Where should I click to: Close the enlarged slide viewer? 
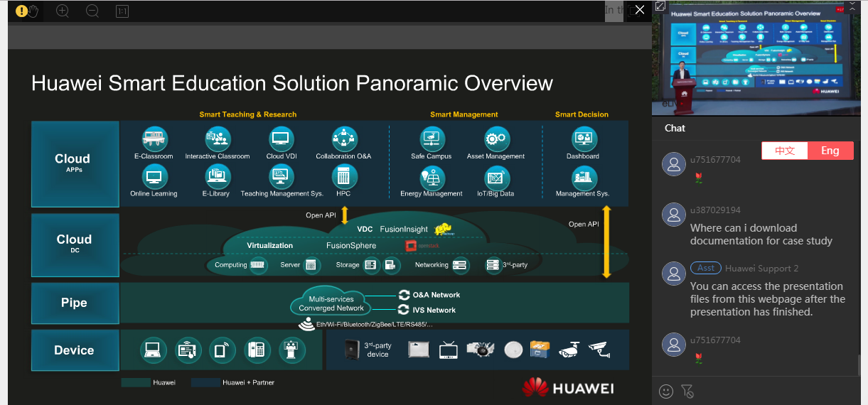[639, 9]
